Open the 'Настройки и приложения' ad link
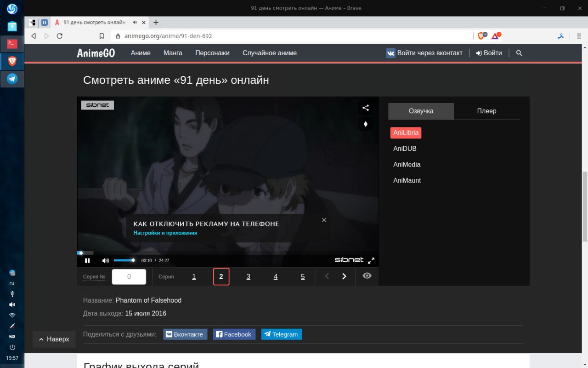The image size is (588, 368). click(165, 233)
